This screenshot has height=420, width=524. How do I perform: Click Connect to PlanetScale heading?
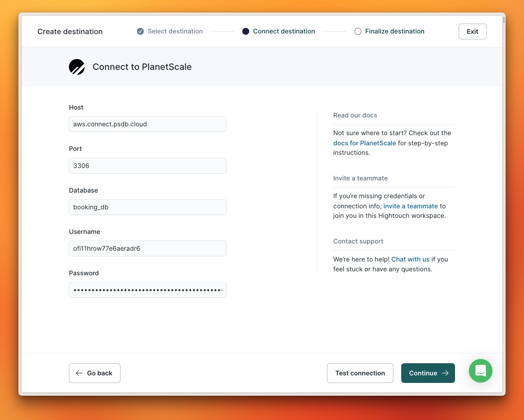pyautogui.click(x=142, y=67)
